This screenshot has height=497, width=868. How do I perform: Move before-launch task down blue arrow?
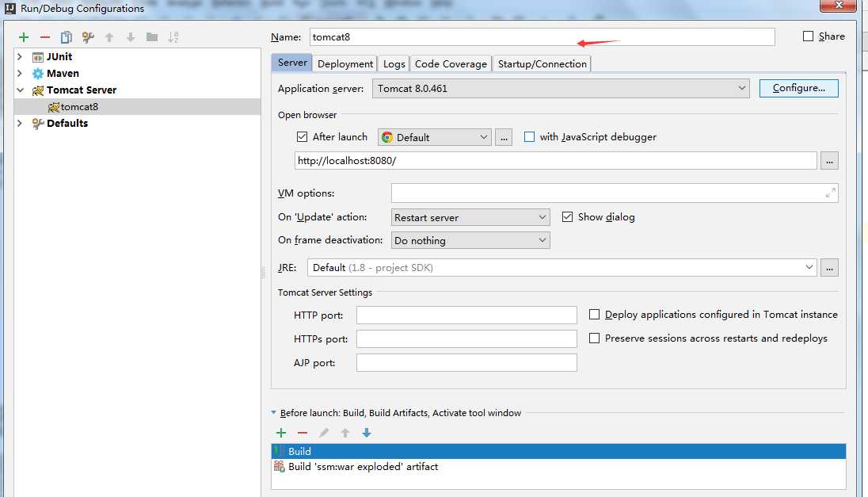pos(367,433)
